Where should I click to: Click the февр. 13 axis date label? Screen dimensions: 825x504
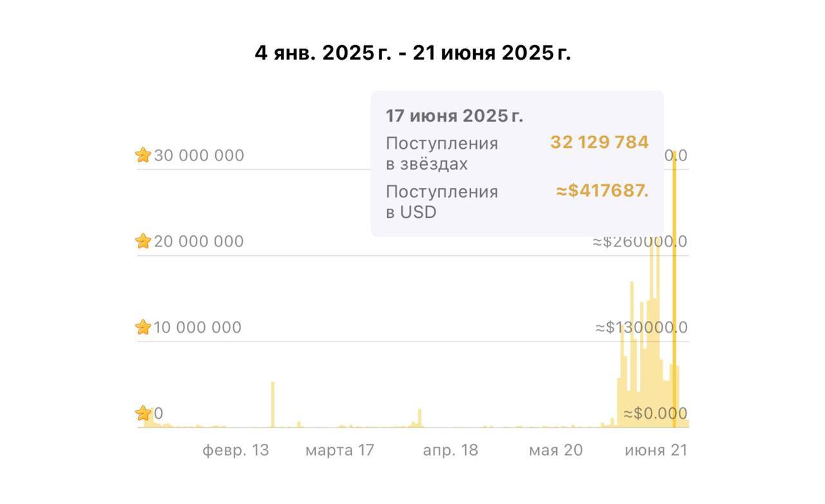pos(236,450)
